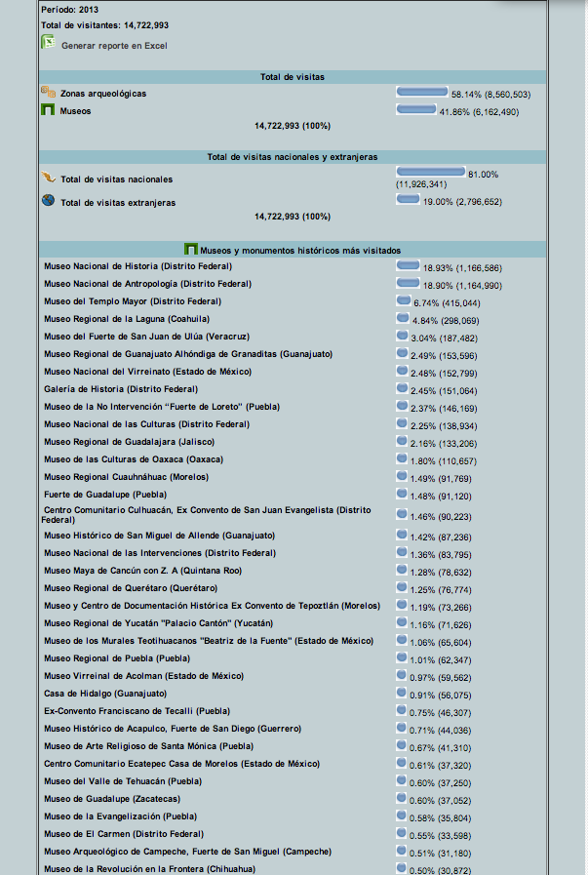This screenshot has height=875, width=588.
Task: Open Generar reporte en Excel link
Action: tap(114, 46)
